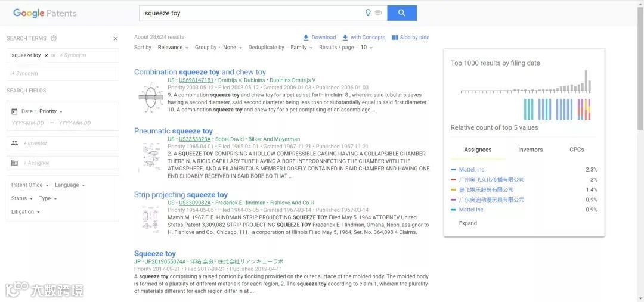Open the Japanese 'Squeeze toy' result title

tap(155, 254)
